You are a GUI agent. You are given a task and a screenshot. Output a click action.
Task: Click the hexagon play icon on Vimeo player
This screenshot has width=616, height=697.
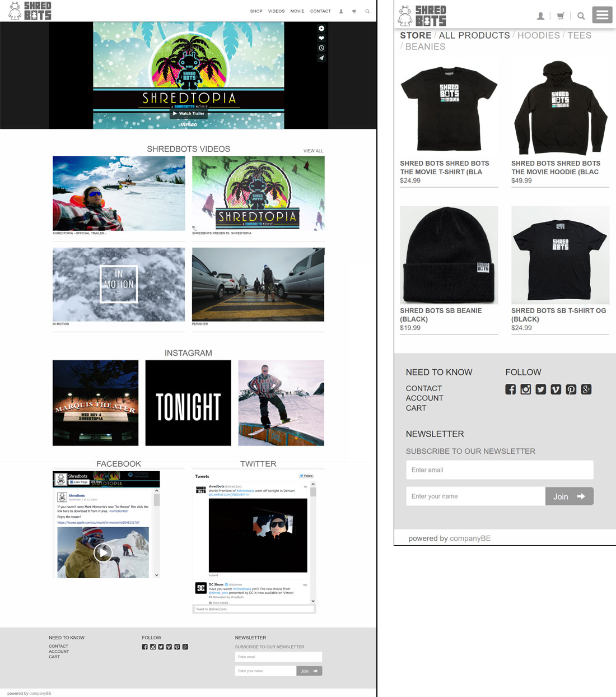pyautogui.click(x=321, y=28)
